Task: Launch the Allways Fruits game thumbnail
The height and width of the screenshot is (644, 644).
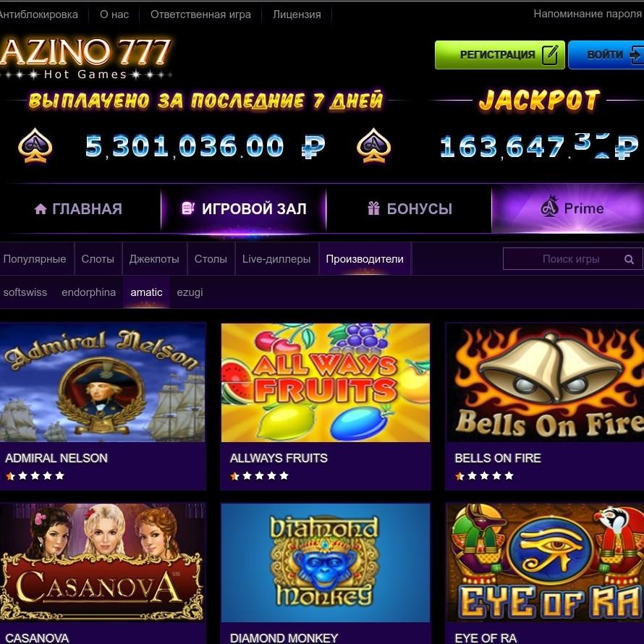Action: coord(326,382)
